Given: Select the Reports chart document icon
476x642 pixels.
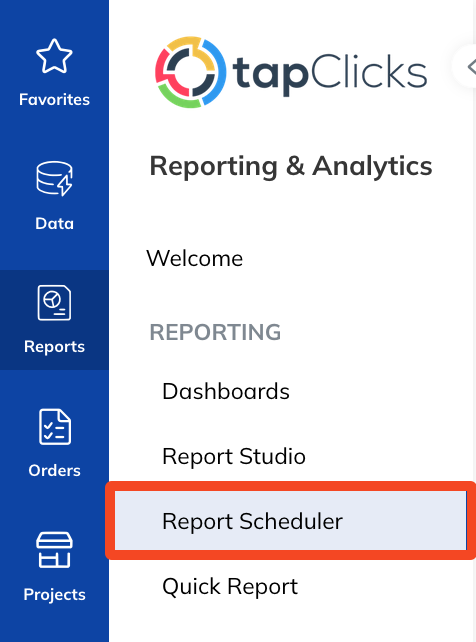Looking at the screenshot, I should click(x=54, y=303).
